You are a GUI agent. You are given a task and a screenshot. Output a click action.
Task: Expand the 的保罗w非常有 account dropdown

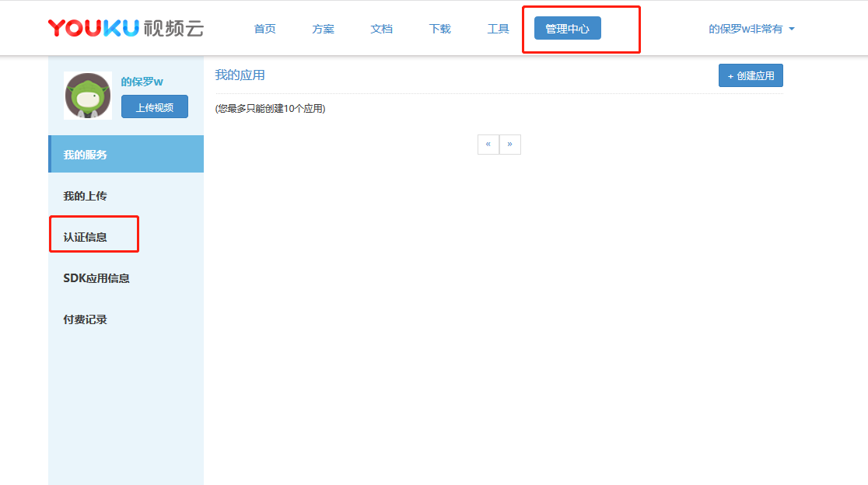tap(751, 29)
